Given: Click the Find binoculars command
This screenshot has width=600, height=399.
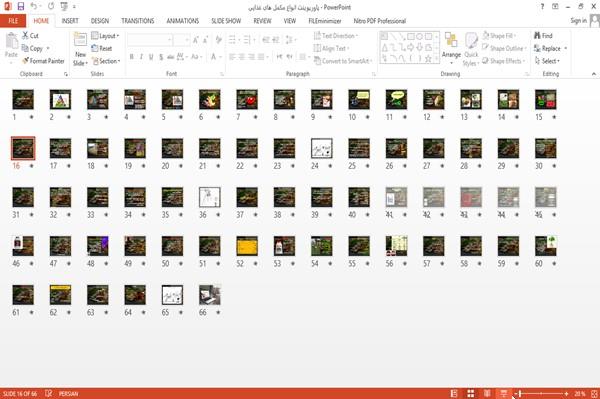Looking at the screenshot, I should [x=543, y=36].
